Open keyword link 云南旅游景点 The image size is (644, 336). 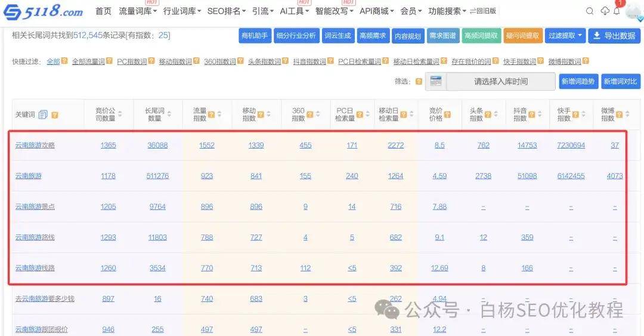35,206
